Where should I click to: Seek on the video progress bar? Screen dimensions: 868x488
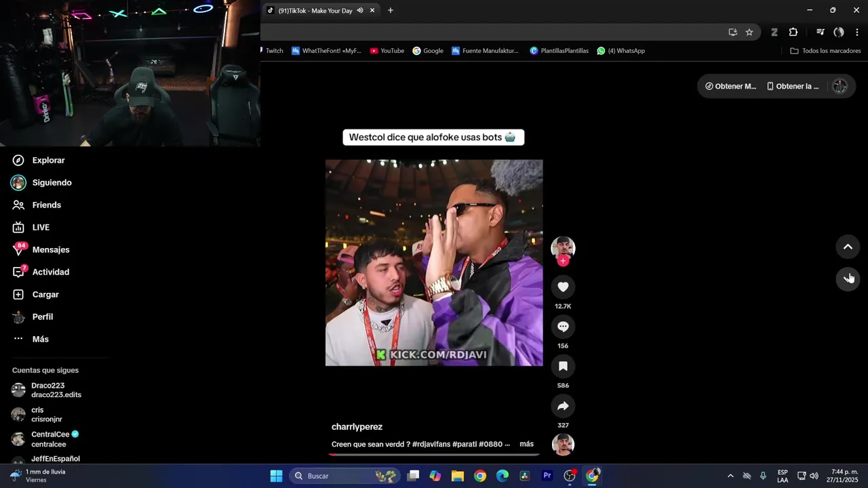pyautogui.click(x=434, y=454)
